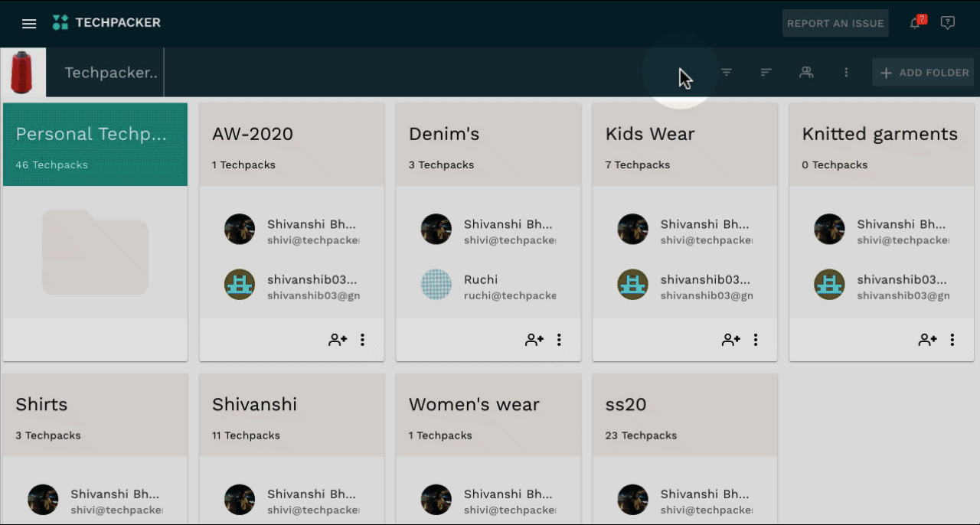Add a collaborator to the AW-2020 folder
Image resolution: width=980 pixels, height=525 pixels.
click(x=338, y=340)
